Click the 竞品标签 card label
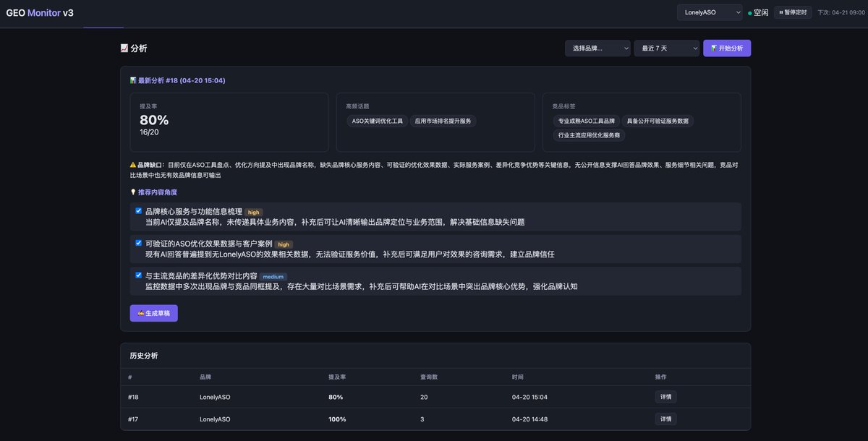The image size is (868, 441). [x=563, y=106]
